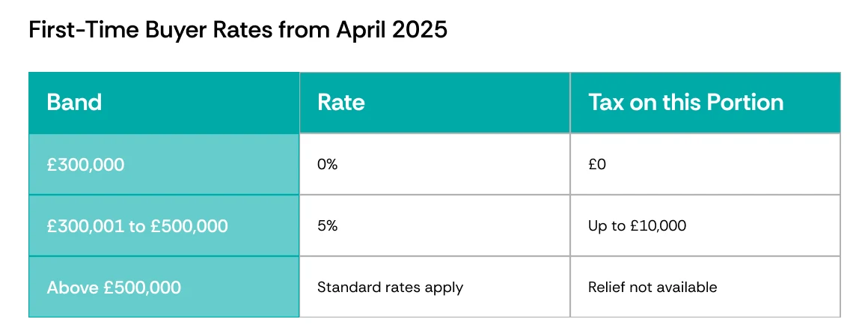Click the 0% rate cell
Viewport: 868px width, 334px height.
pos(435,165)
